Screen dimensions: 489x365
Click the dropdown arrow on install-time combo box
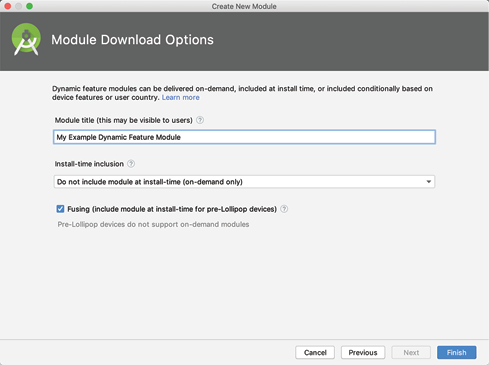coord(429,182)
